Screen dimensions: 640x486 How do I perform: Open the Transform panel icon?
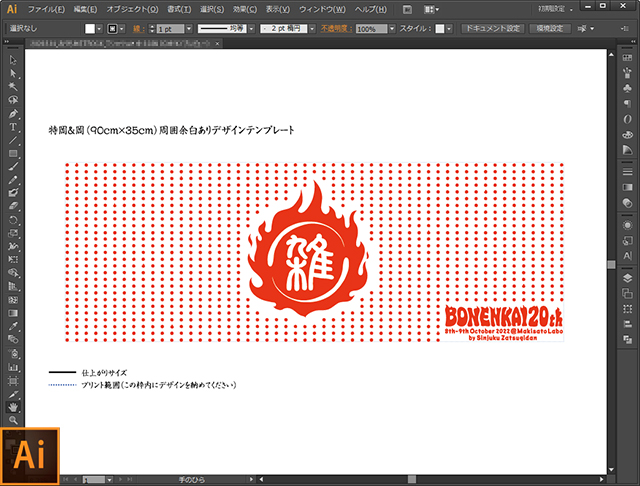627,309
